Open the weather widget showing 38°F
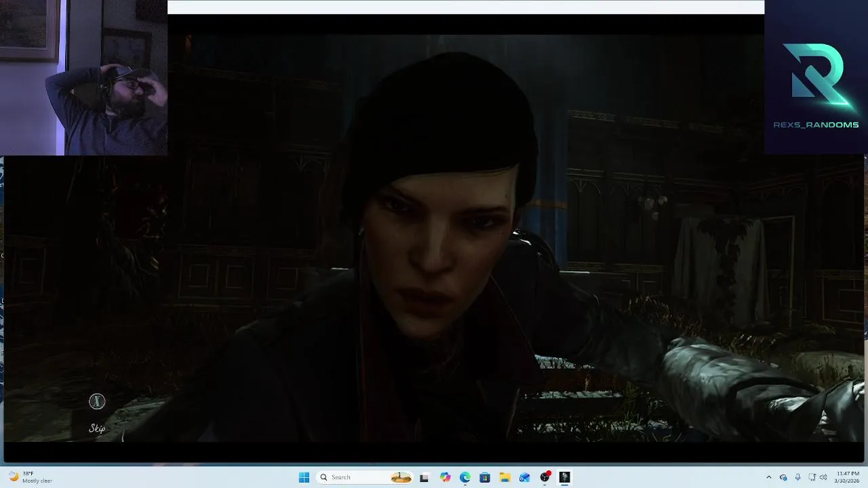The width and height of the screenshot is (868, 488). (31, 477)
